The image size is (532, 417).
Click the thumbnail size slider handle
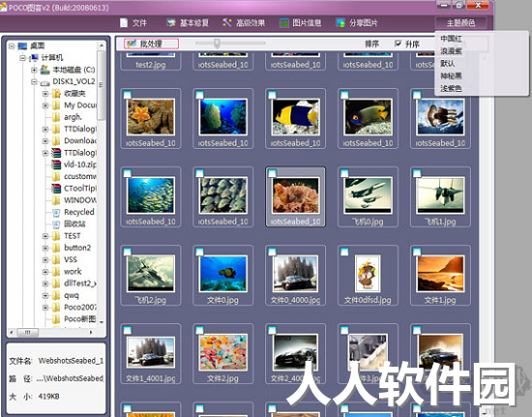(217, 44)
